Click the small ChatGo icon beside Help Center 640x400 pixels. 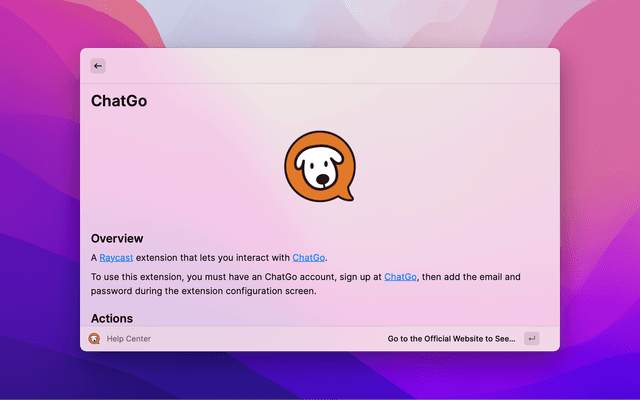point(94,339)
